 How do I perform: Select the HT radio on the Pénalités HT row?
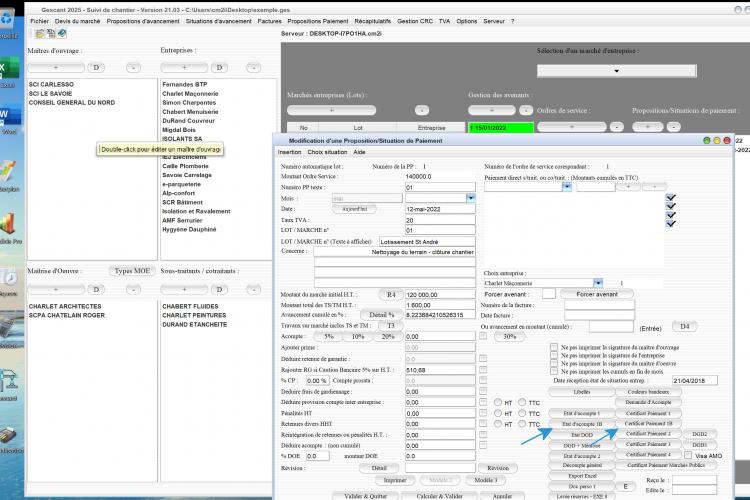(498, 413)
